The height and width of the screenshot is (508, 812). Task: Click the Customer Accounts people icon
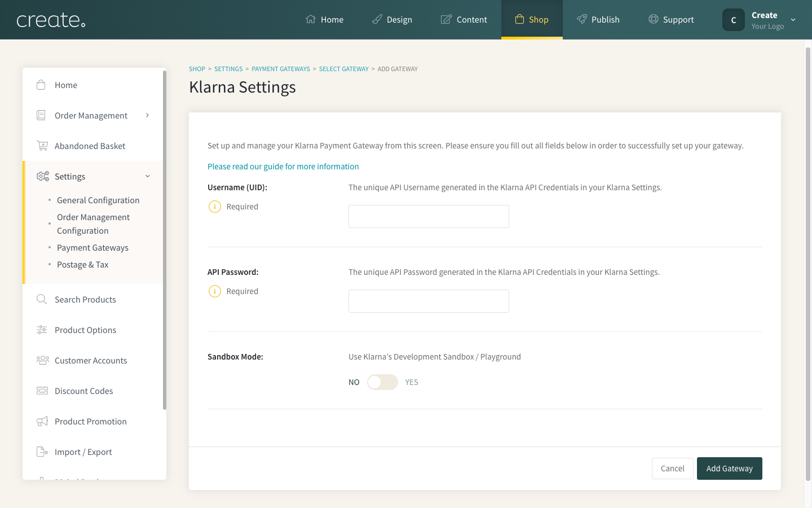(42, 360)
